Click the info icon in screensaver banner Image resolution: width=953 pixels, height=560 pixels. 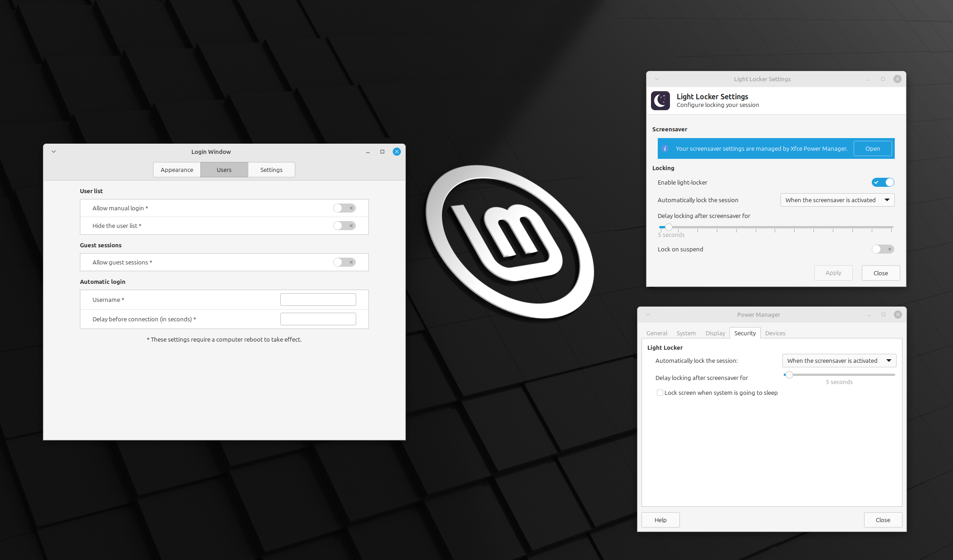point(665,148)
